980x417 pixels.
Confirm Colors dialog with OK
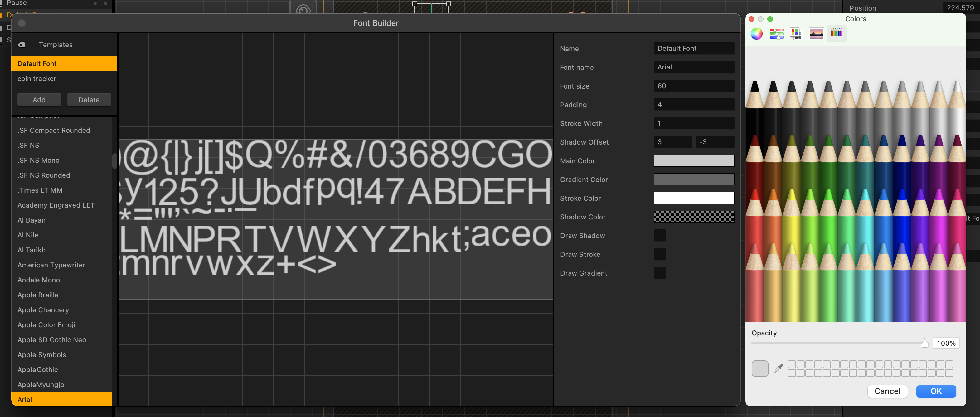point(936,391)
